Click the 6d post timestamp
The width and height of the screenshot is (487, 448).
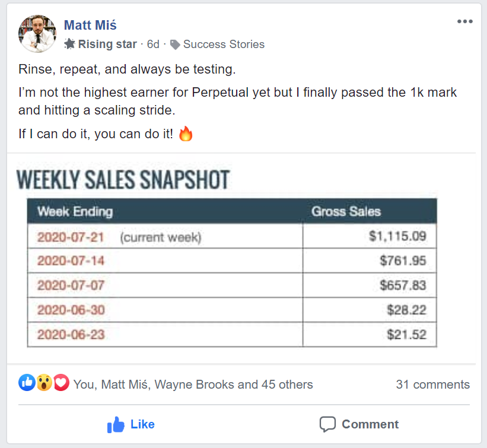coord(153,44)
